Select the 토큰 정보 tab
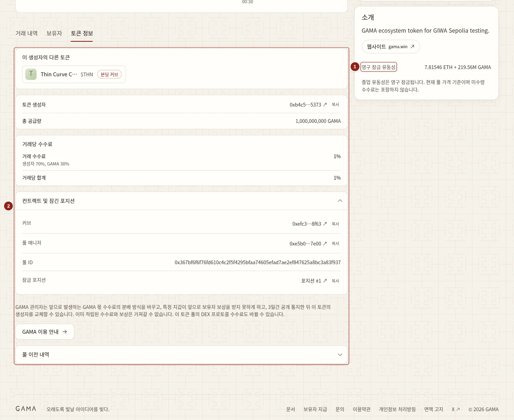Screen dimensions: 514x420 82,33
